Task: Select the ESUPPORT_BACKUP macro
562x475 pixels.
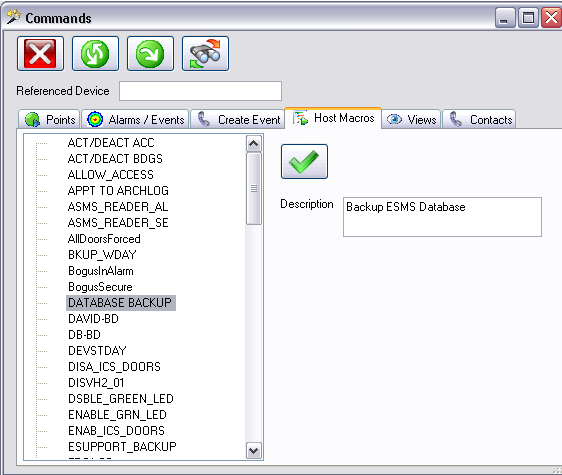Action: pyautogui.click(x=122, y=446)
